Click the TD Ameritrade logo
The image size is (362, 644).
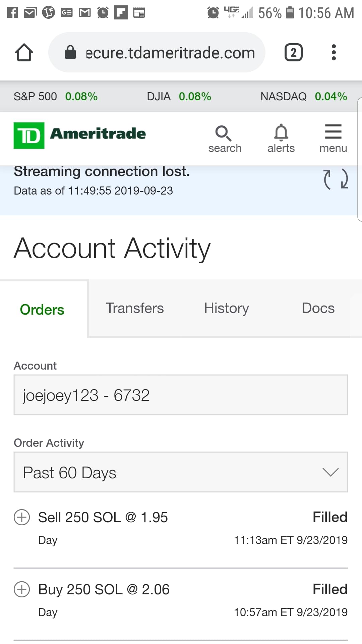point(80,135)
